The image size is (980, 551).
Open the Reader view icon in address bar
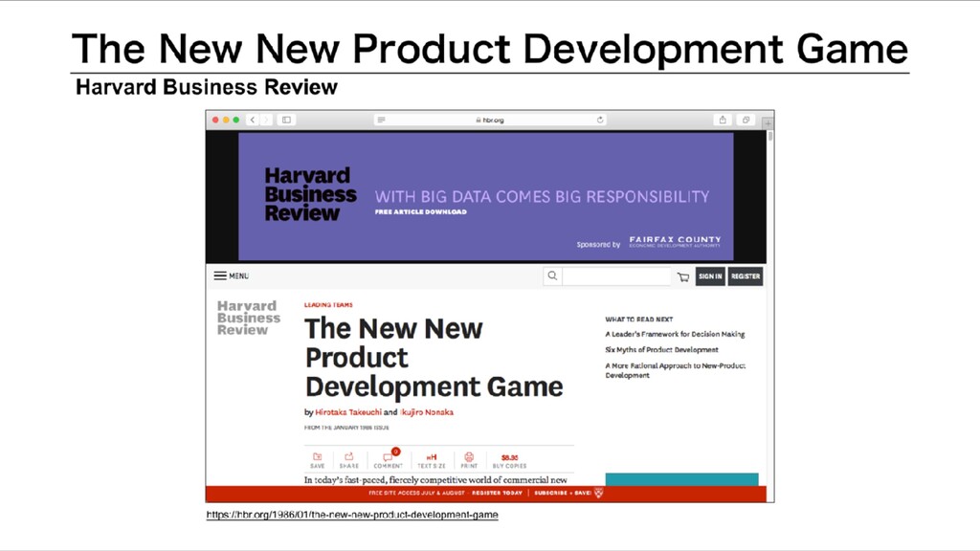381,120
